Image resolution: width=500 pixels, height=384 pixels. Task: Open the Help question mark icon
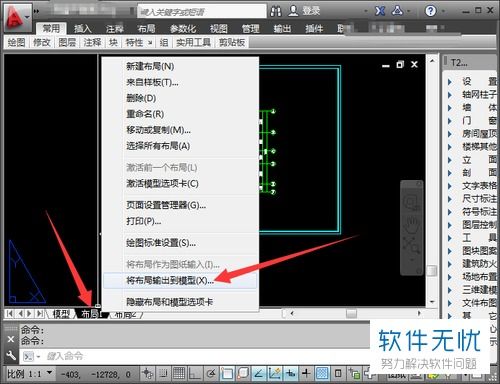(x=430, y=11)
